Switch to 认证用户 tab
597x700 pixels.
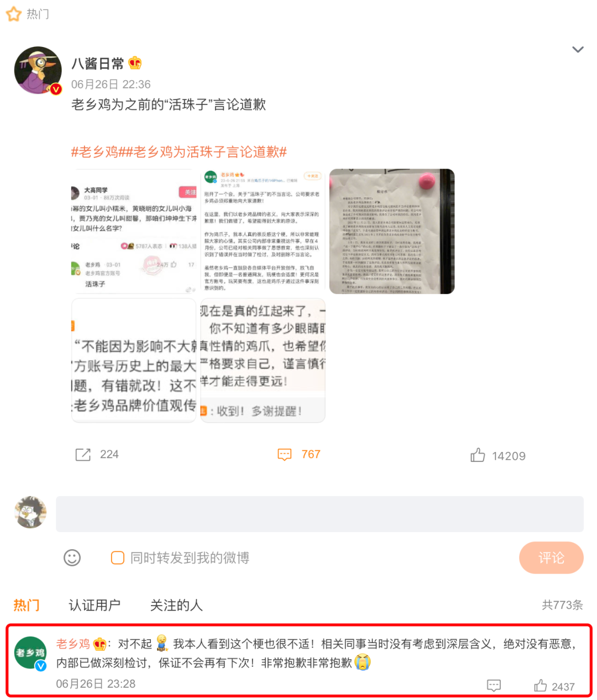(95, 606)
